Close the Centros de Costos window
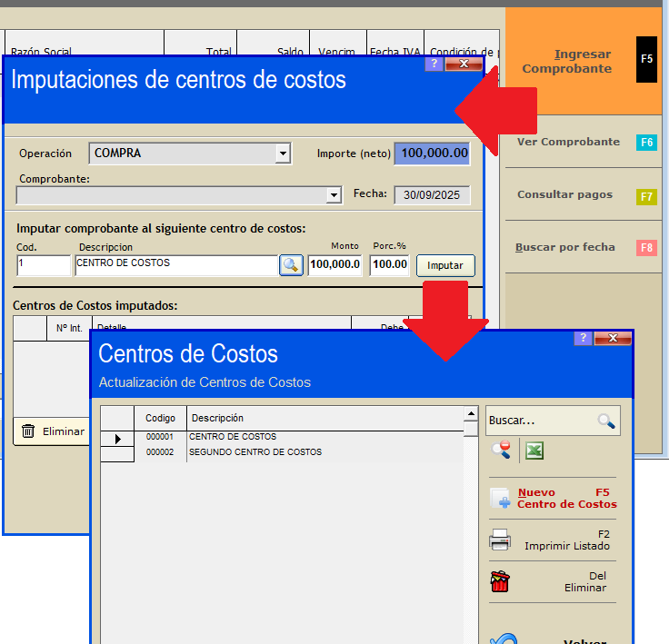This screenshot has height=644, width=669. click(613, 338)
